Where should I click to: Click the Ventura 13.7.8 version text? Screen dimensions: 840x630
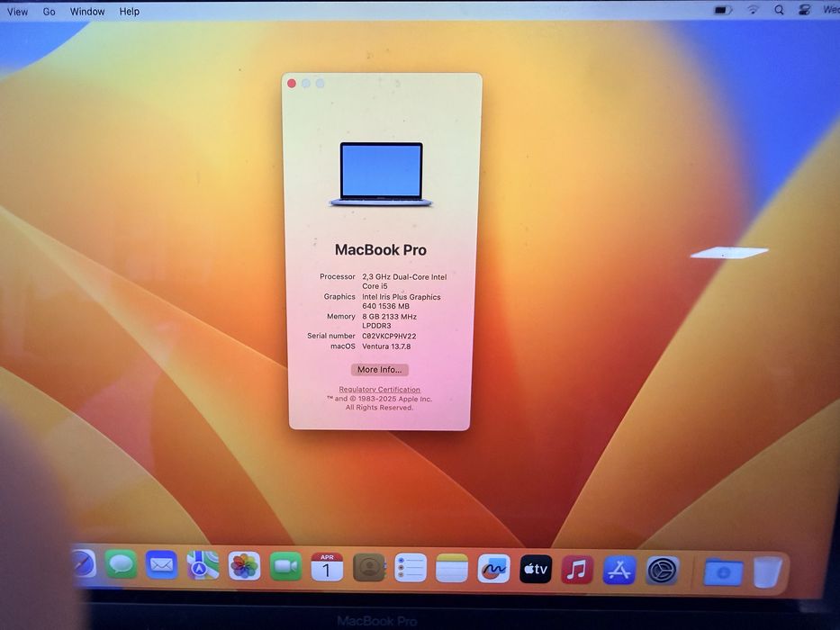coord(386,346)
